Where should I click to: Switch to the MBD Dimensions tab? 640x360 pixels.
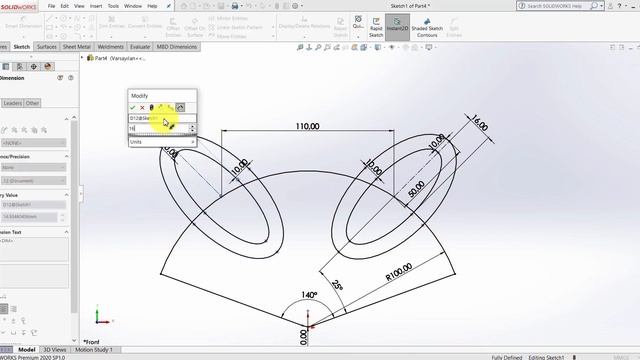pos(177,47)
